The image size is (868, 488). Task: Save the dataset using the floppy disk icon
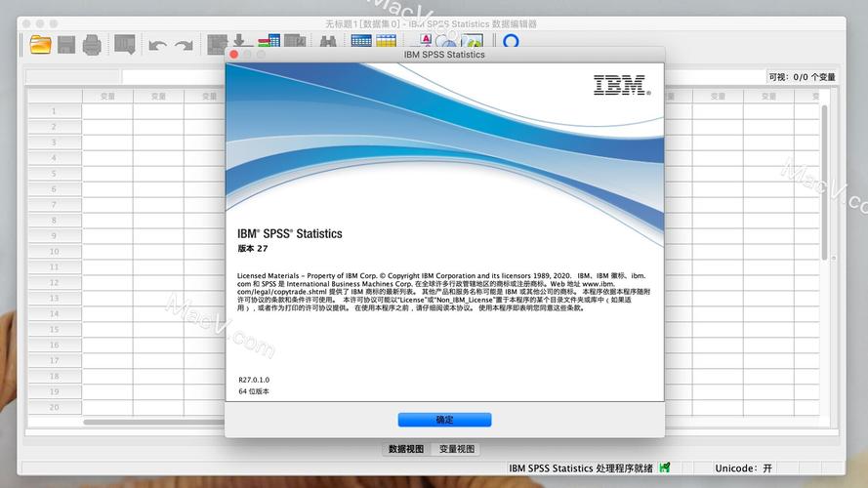point(66,44)
